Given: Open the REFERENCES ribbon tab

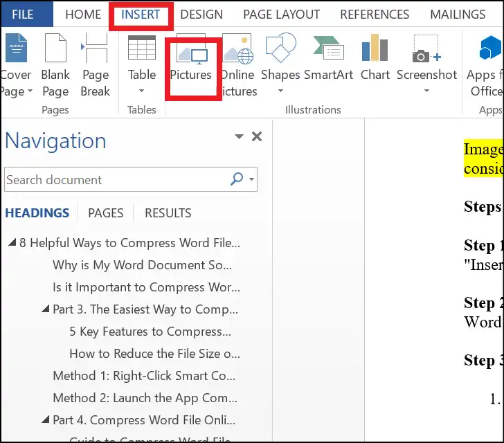Looking at the screenshot, I should pyautogui.click(x=375, y=15).
